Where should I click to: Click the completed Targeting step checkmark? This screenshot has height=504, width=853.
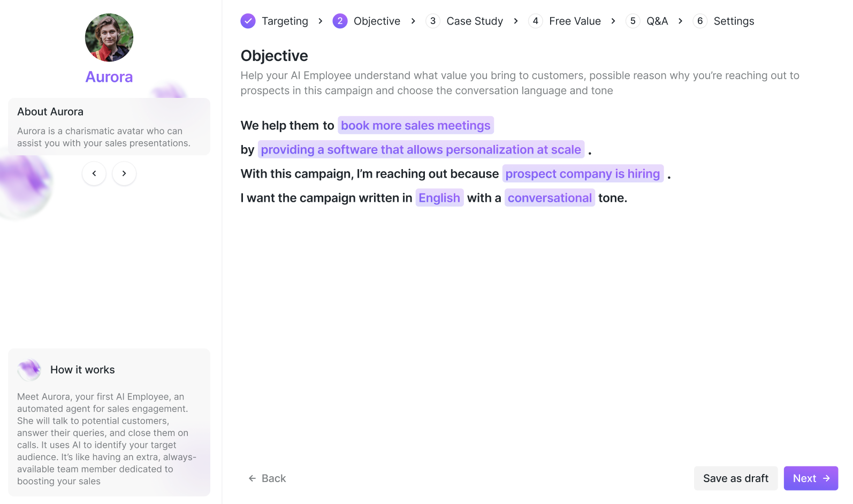(248, 21)
